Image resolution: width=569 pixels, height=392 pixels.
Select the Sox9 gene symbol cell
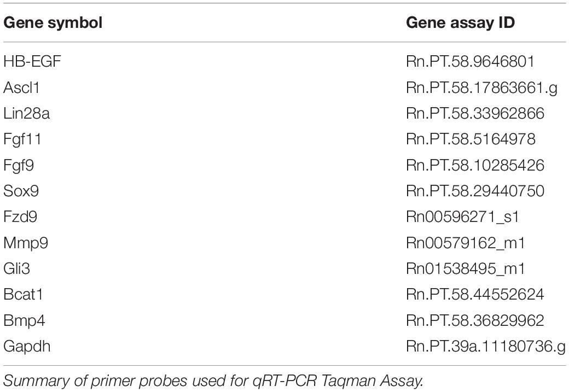(21, 191)
